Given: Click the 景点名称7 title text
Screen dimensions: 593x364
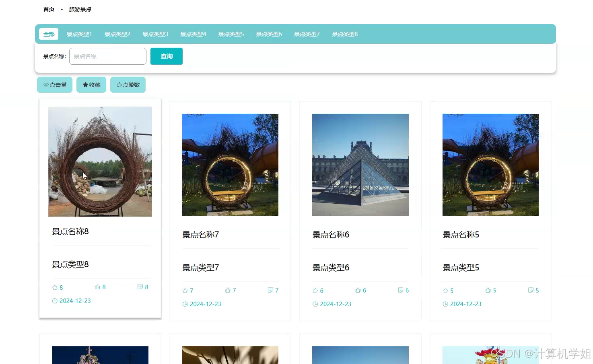Looking at the screenshot, I should tap(201, 235).
